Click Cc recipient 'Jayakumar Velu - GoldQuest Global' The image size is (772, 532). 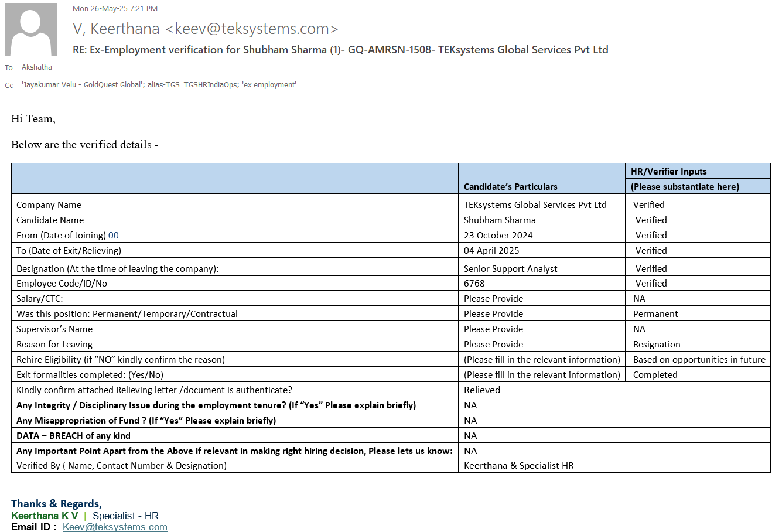(x=83, y=85)
